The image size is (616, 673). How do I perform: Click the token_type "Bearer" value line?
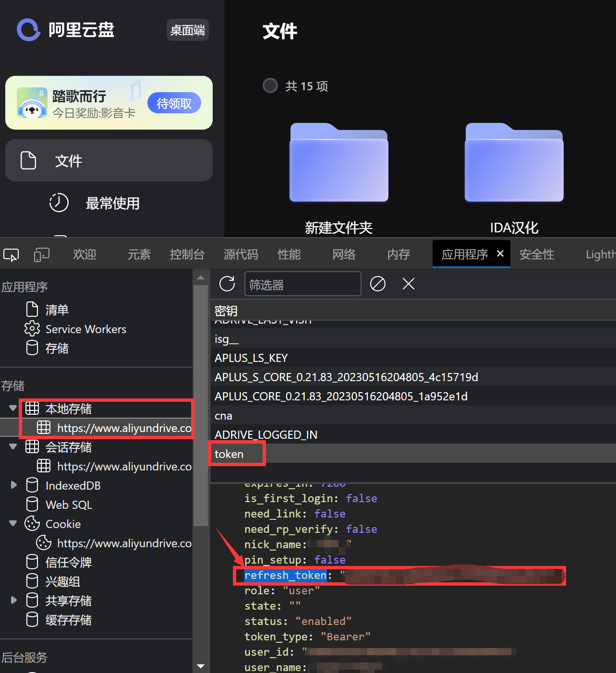pyautogui.click(x=307, y=637)
